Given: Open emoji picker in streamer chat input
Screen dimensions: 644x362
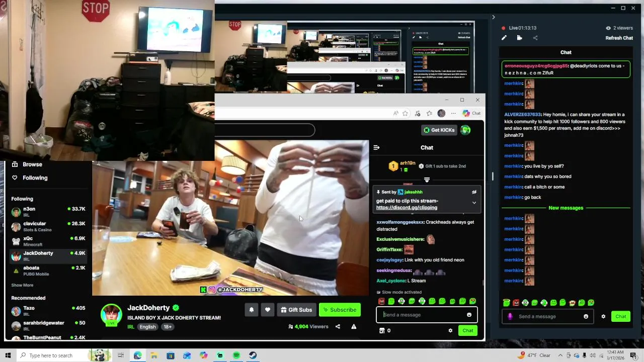Looking at the screenshot, I should pyautogui.click(x=586, y=316).
